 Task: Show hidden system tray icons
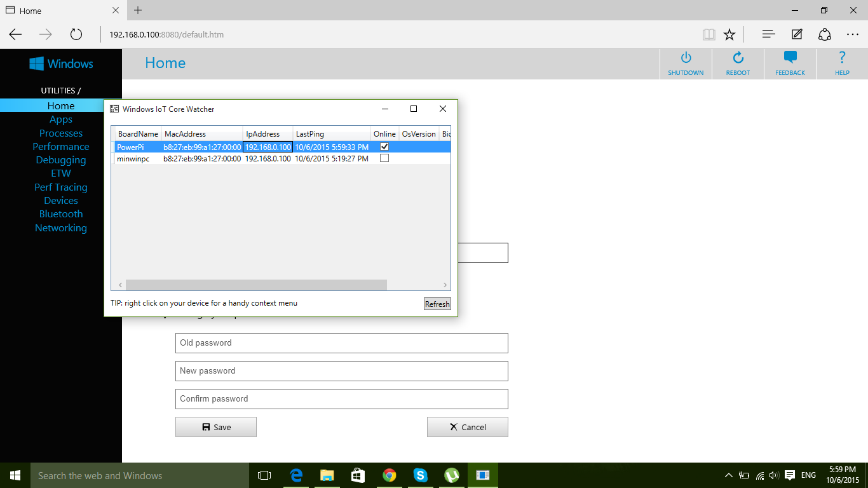point(728,475)
